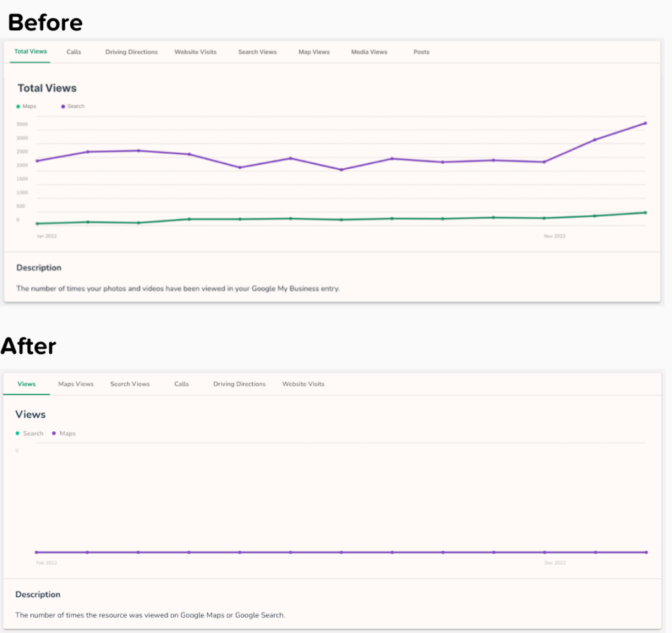Switch to Search Views tab in After panel
This screenshot has height=633, width=672.
point(130,384)
